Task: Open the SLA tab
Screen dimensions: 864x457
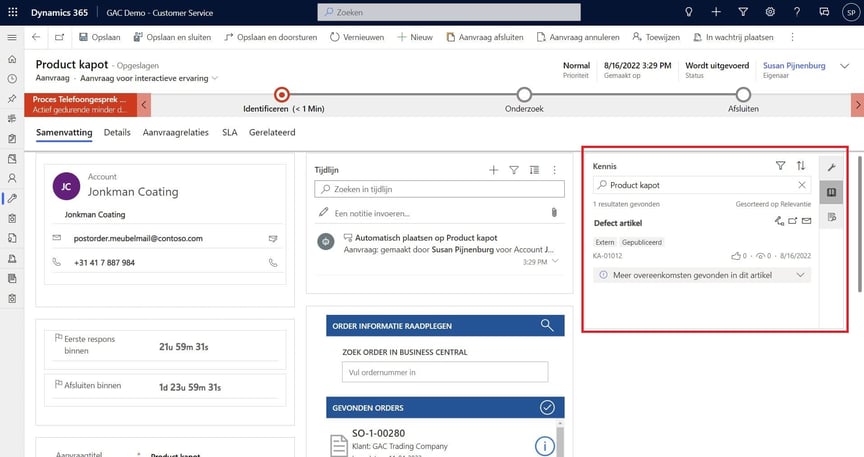Action: [x=229, y=132]
